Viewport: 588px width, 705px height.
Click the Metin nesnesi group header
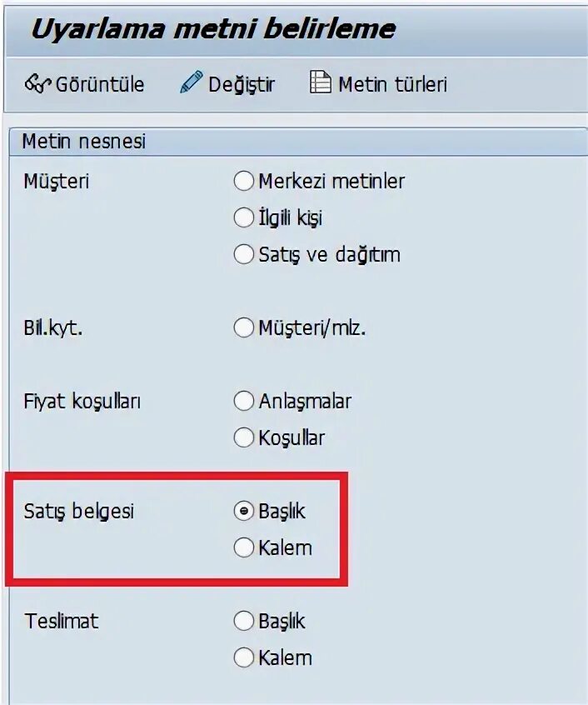tap(83, 141)
